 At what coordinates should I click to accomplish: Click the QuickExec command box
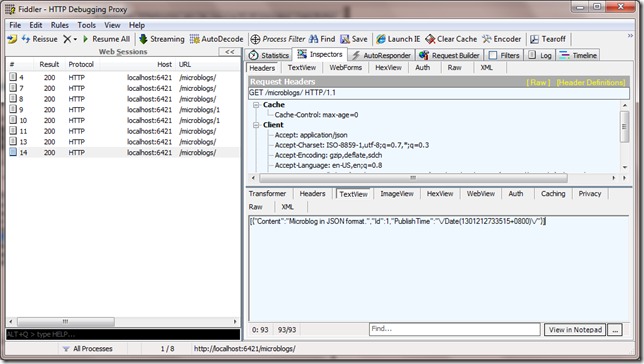tap(123, 334)
